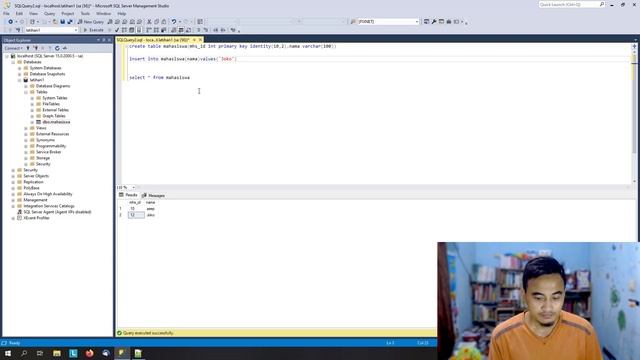640x360 pixels.
Task: Close the SQLQuery1.sql query tab
Action: [x=200, y=40]
